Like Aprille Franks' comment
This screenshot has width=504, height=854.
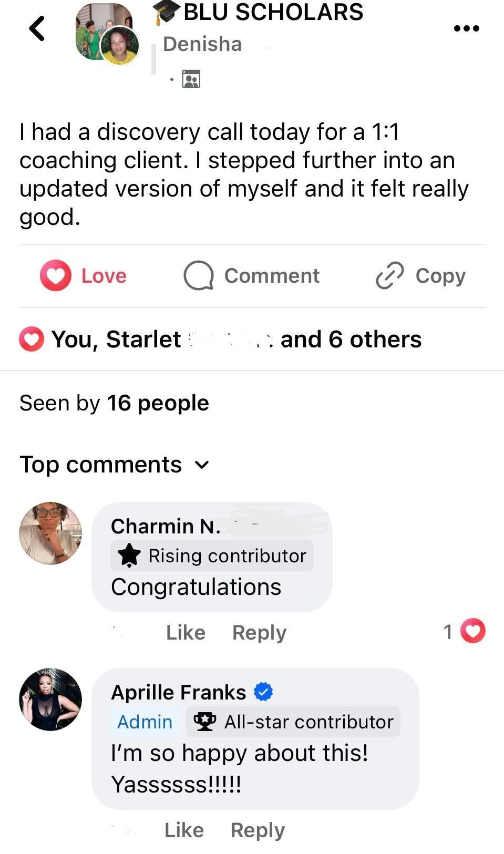184,830
